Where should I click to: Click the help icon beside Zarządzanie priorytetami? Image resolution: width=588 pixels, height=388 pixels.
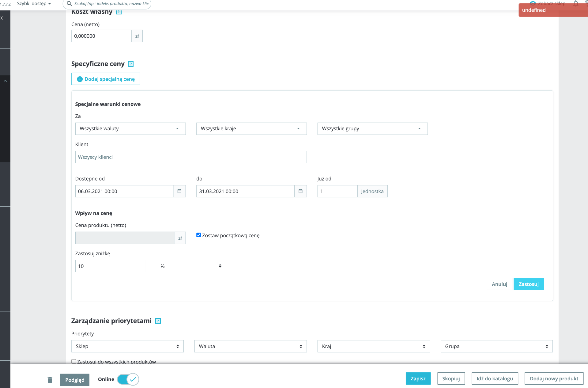point(158,321)
